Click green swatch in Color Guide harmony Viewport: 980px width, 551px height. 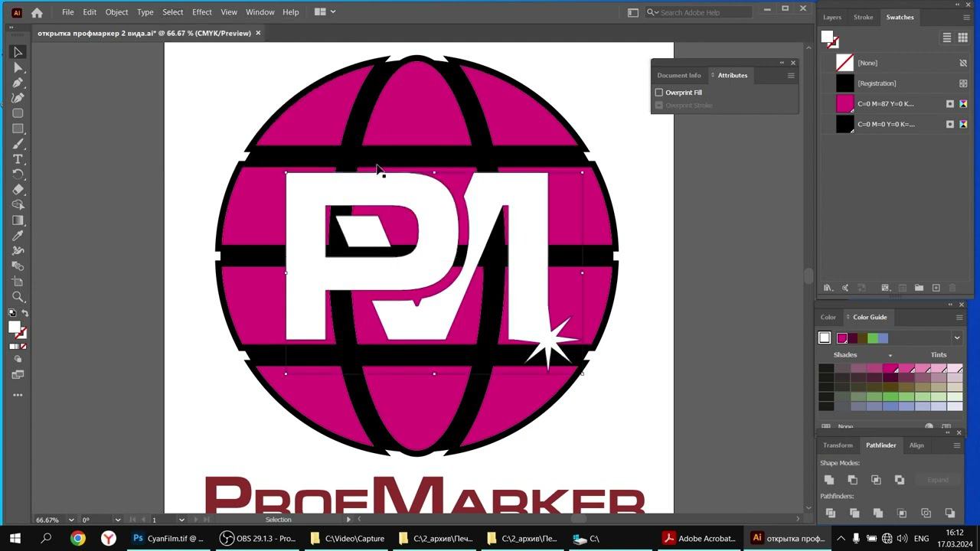coord(873,338)
